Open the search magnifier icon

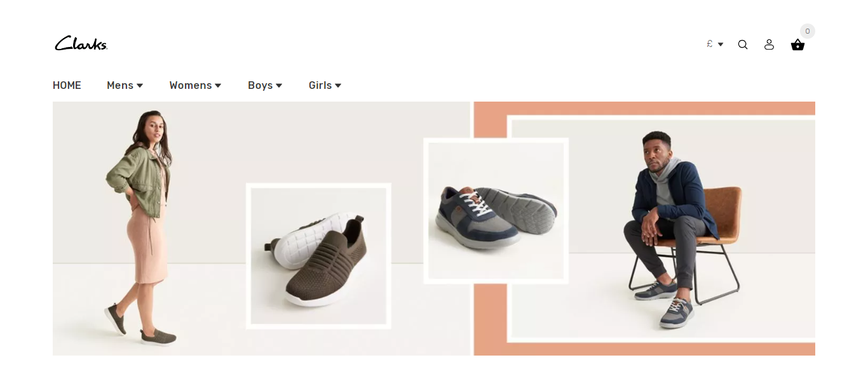[743, 44]
